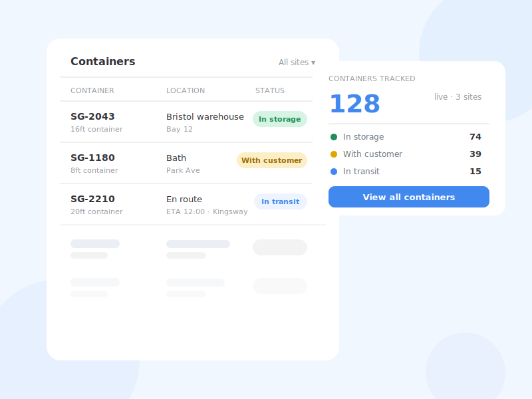Click the In transit legend label
Image resolution: width=532 pixels, height=399 pixels.
pos(361,172)
